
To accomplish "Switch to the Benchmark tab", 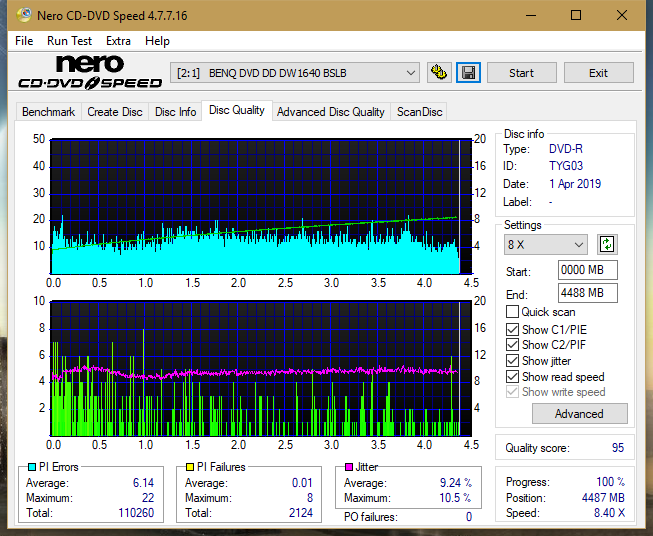I will pos(49,112).
